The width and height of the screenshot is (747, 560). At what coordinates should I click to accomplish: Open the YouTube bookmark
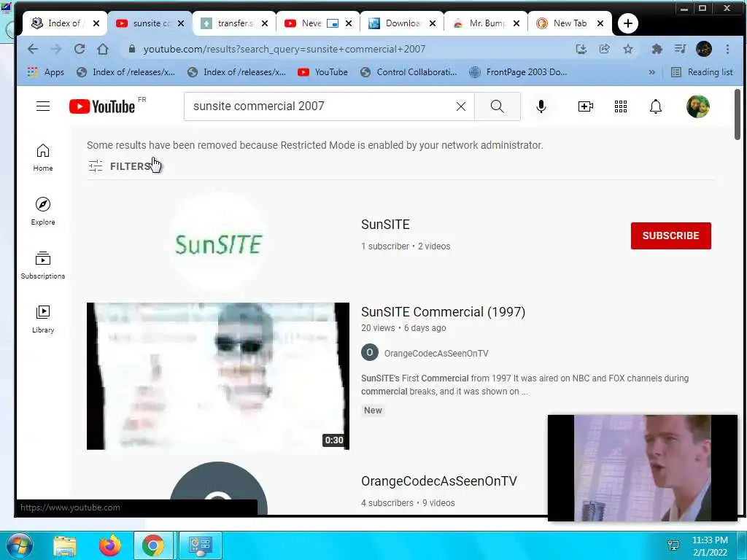tap(322, 72)
